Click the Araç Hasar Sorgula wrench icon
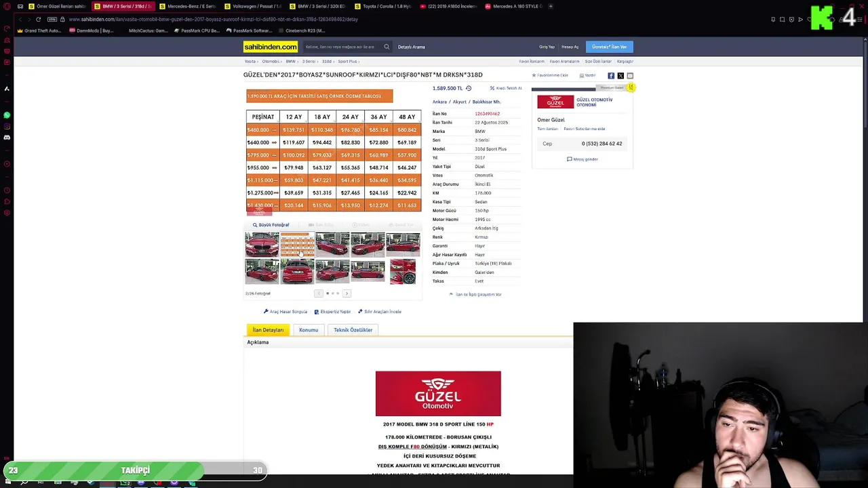The image size is (868, 488). pos(266,312)
